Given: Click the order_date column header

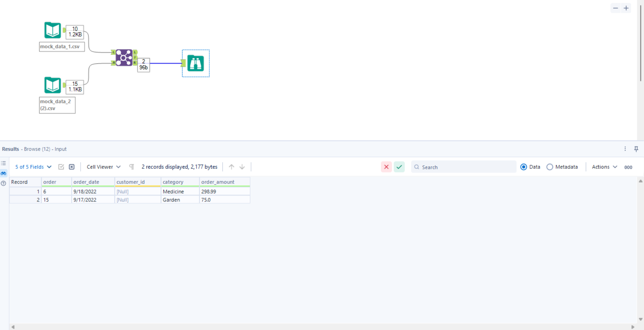Looking at the screenshot, I should [93, 182].
